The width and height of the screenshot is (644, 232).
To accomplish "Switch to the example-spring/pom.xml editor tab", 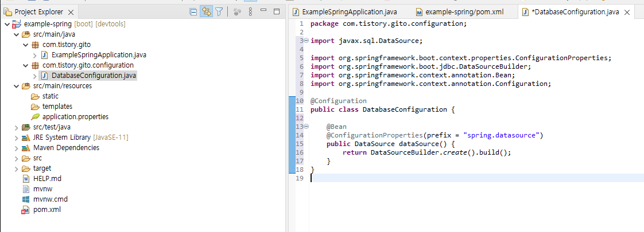I will (464, 12).
